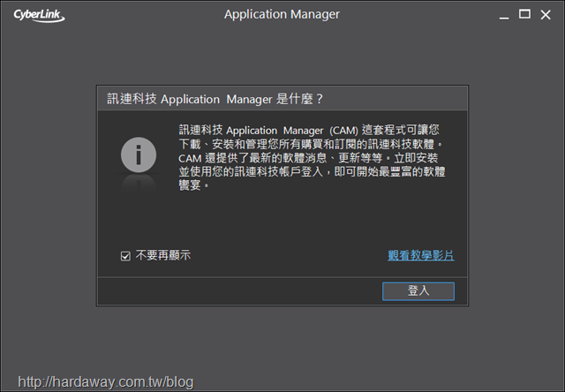
Task: Minimize the Application Manager window
Action: [504, 15]
